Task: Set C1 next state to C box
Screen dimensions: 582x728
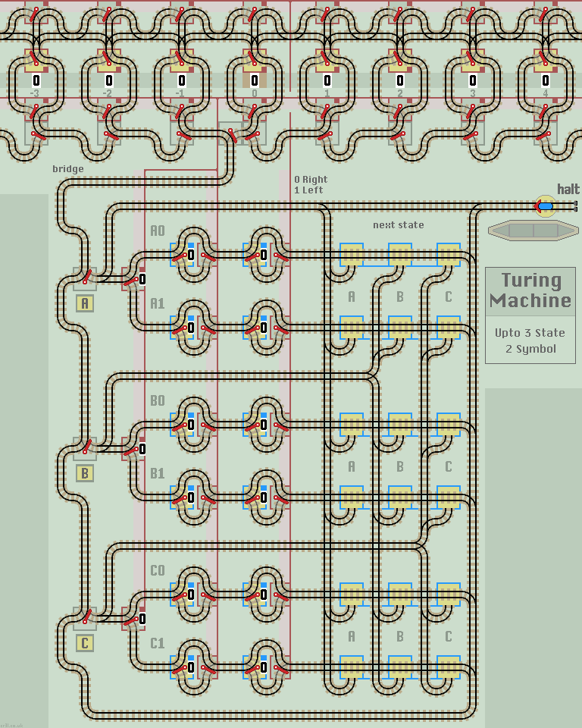Action: pyautogui.click(x=449, y=667)
